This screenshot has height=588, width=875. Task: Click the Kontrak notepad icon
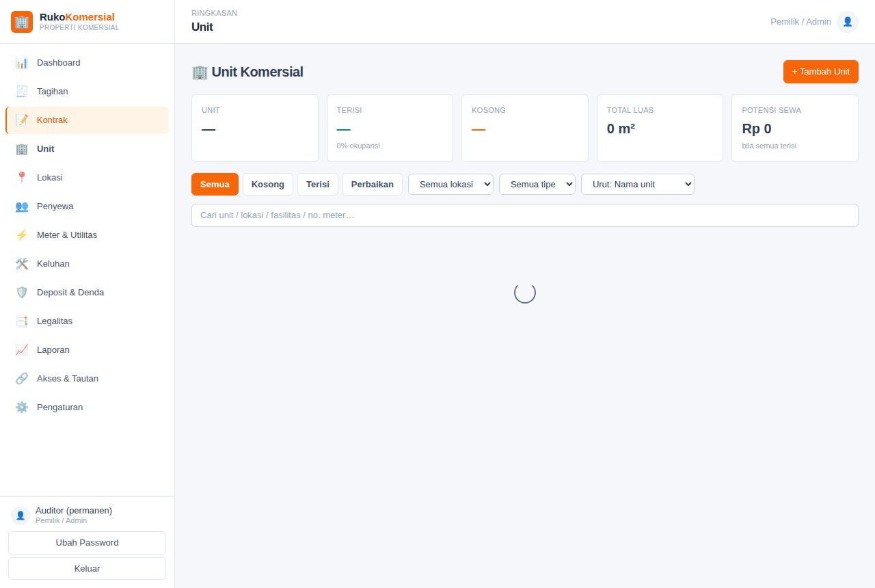(x=22, y=120)
